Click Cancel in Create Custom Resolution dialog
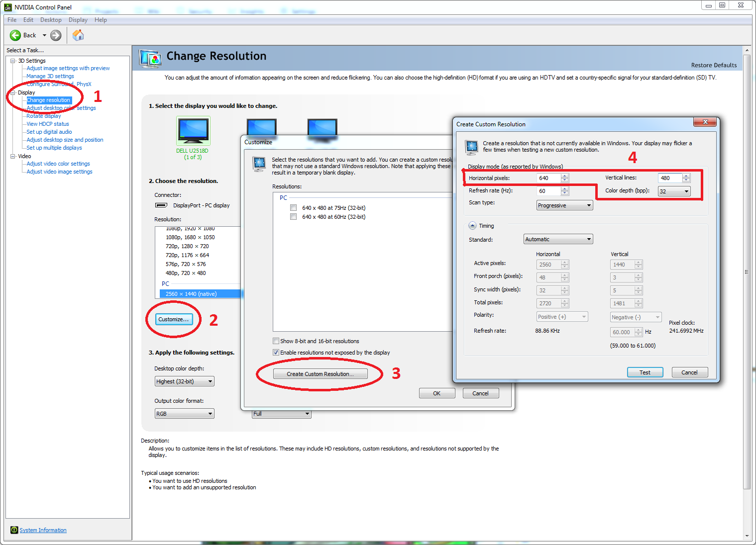The image size is (756, 545). pyautogui.click(x=689, y=372)
